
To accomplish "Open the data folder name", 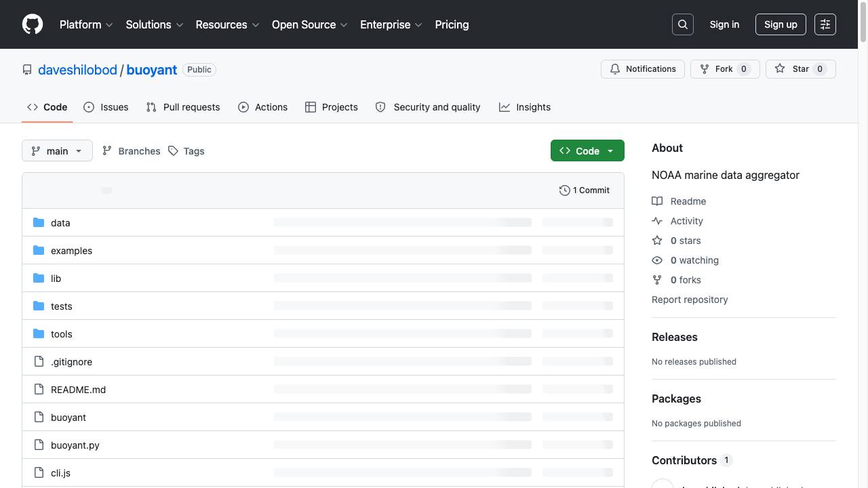I will click(60, 223).
